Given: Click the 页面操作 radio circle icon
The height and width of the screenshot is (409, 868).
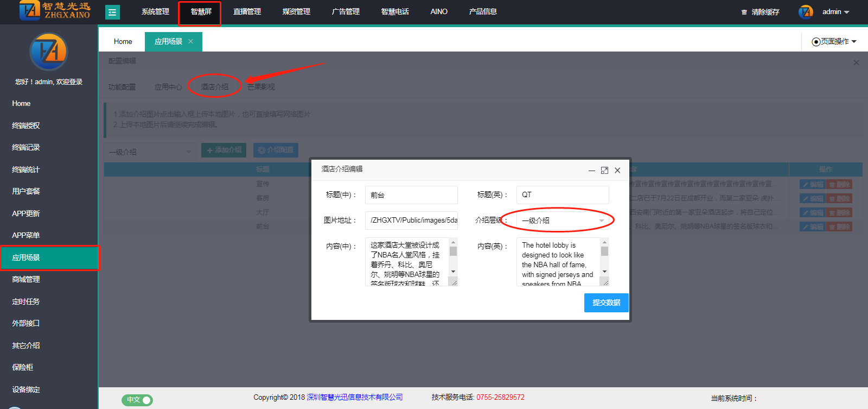Looking at the screenshot, I should (x=816, y=42).
